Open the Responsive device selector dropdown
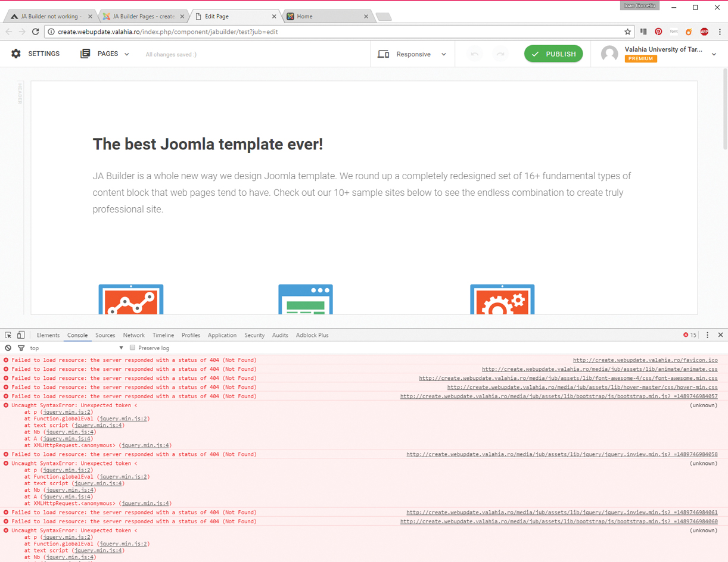728x562 pixels. pos(412,54)
